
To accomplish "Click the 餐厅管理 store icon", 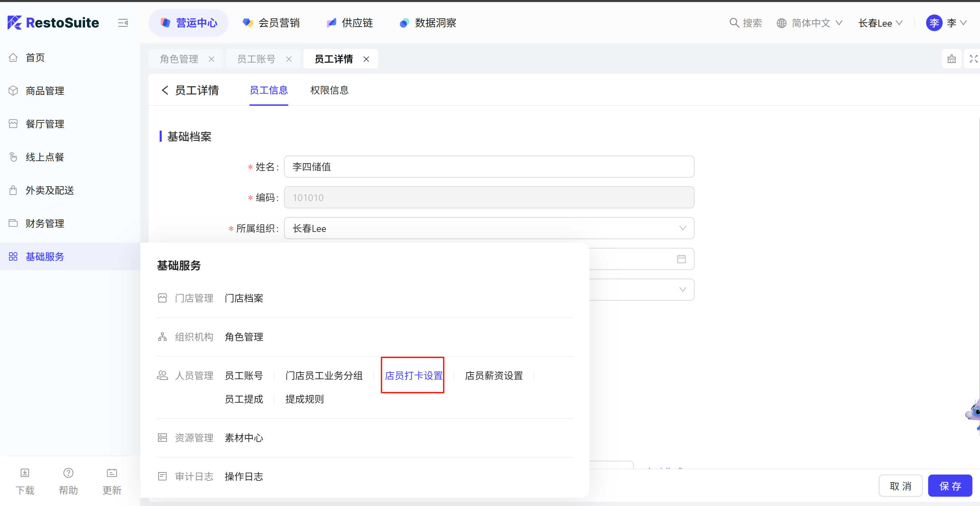I will tap(13, 124).
